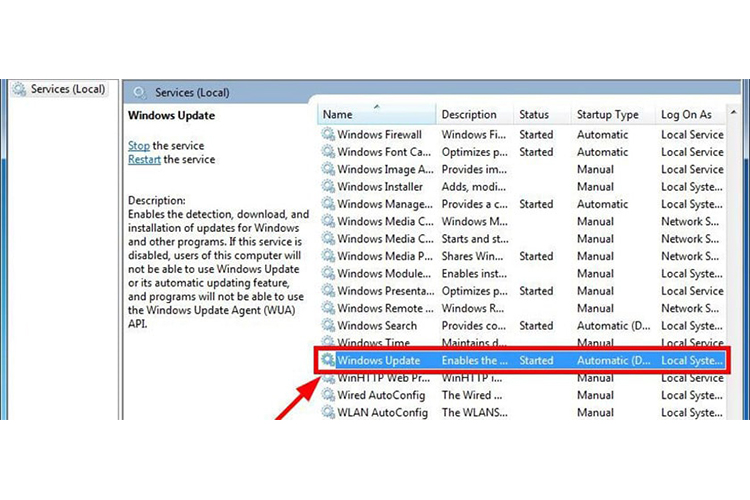
Task: Select the Windows Firewall service row
Action: click(x=522, y=134)
